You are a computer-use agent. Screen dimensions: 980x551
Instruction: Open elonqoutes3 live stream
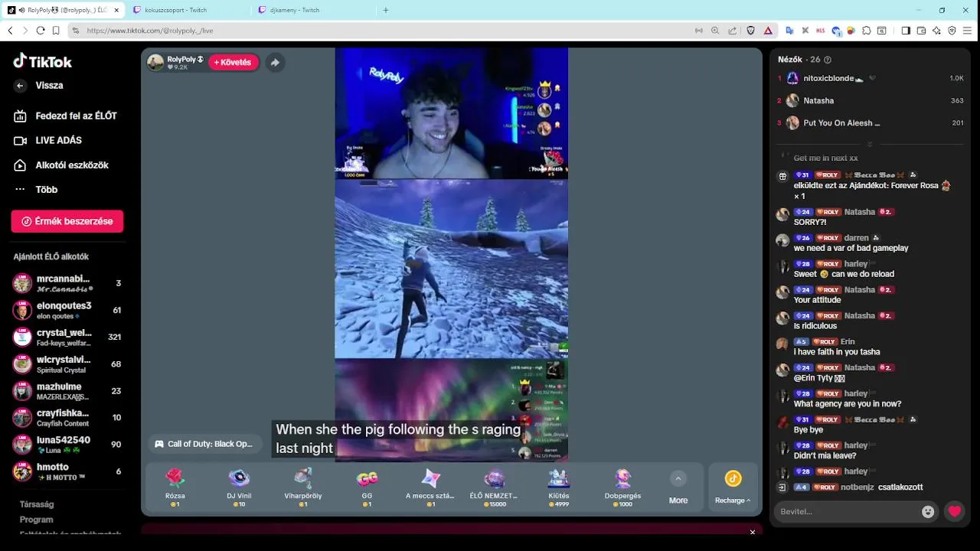[67, 310]
